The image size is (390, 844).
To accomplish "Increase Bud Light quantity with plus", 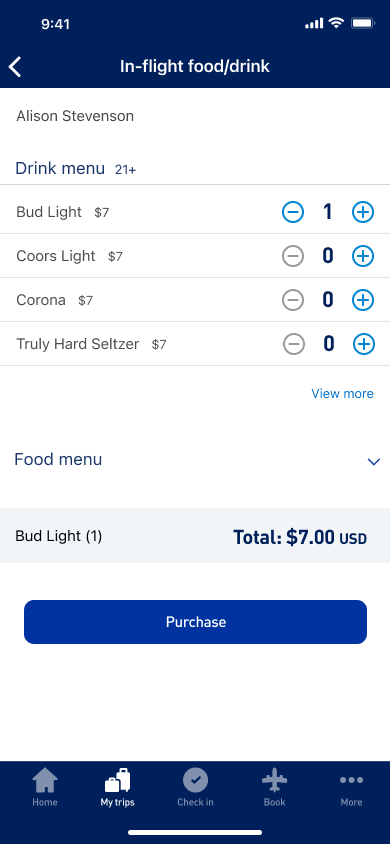I will (363, 212).
